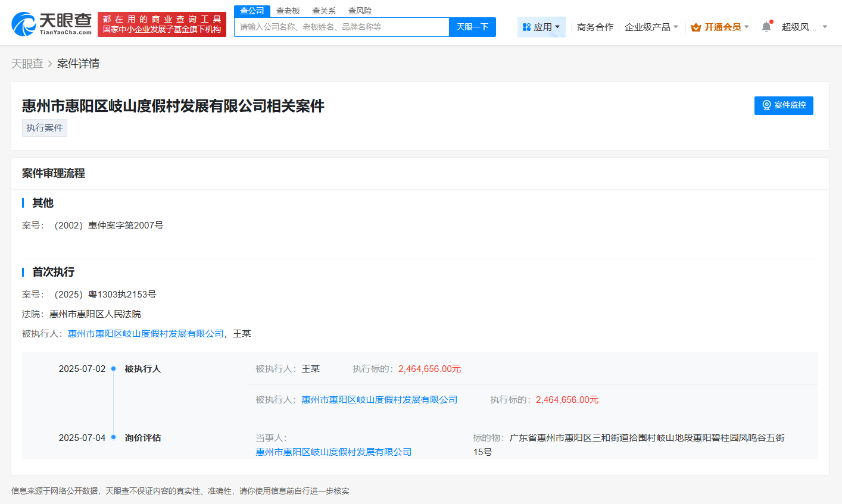Image resolution: width=842 pixels, height=504 pixels.
Task: Click the timeline dot beside 2025-07-04
Action: pyautogui.click(x=113, y=437)
